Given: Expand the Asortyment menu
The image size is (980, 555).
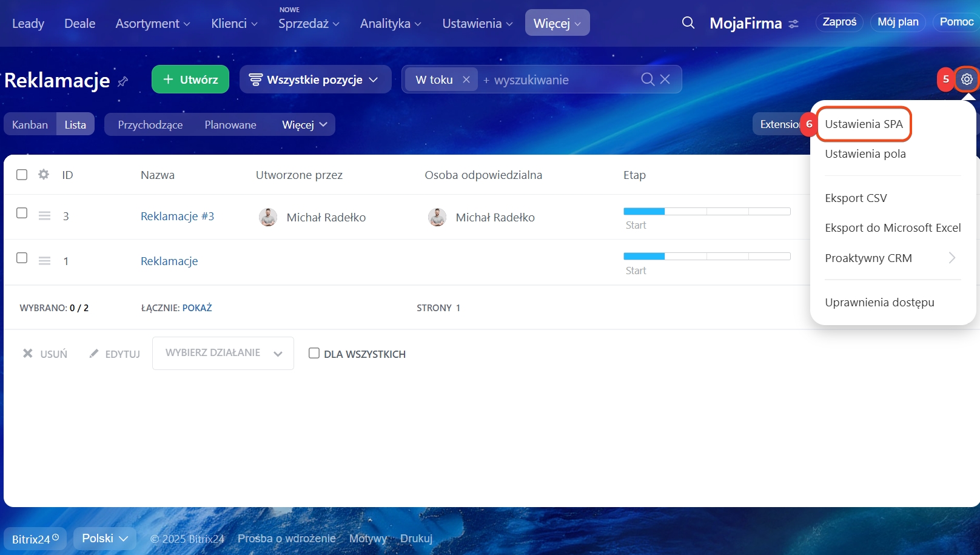Looking at the screenshot, I should click(153, 24).
